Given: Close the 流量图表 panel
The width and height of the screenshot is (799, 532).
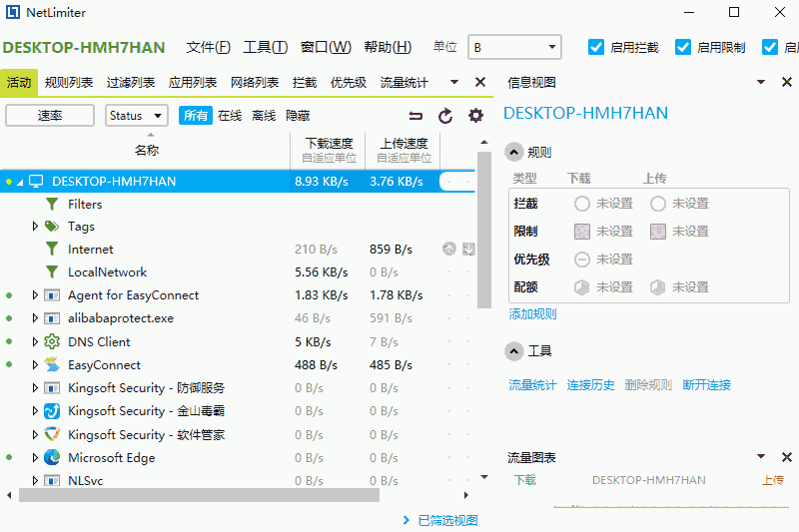Looking at the screenshot, I should pos(787,457).
